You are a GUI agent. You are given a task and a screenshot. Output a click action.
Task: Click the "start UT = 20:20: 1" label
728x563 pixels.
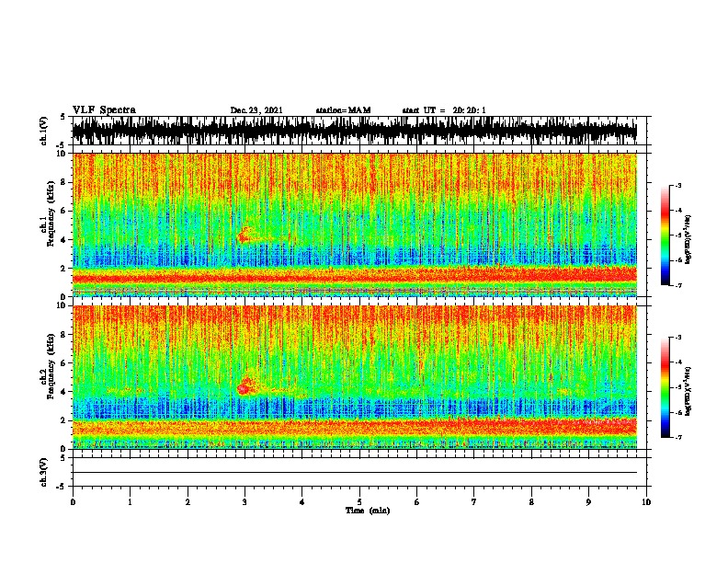pyautogui.click(x=444, y=110)
